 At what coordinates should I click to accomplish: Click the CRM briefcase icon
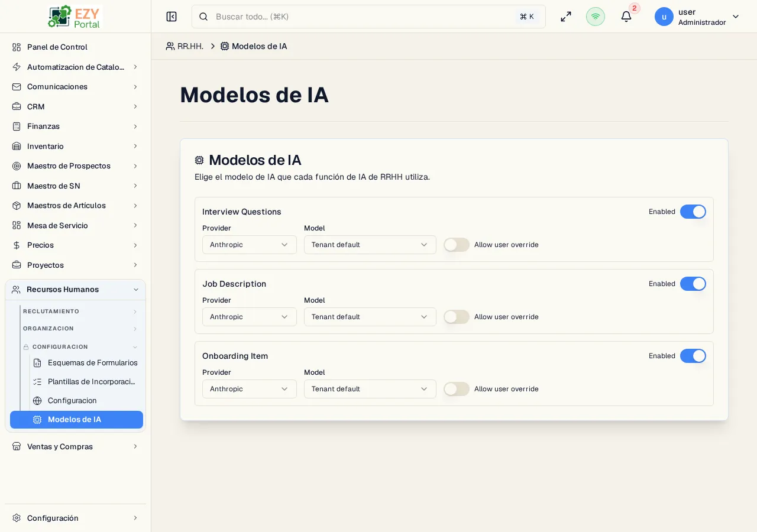pos(17,106)
